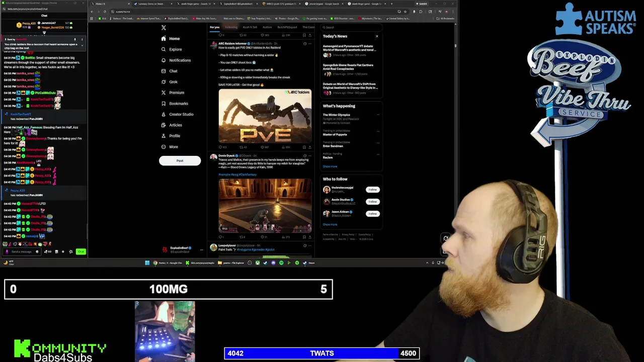The width and height of the screenshot is (644, 362).
Task: Open Premium in X sidebar
Action: tap(173, 93)
